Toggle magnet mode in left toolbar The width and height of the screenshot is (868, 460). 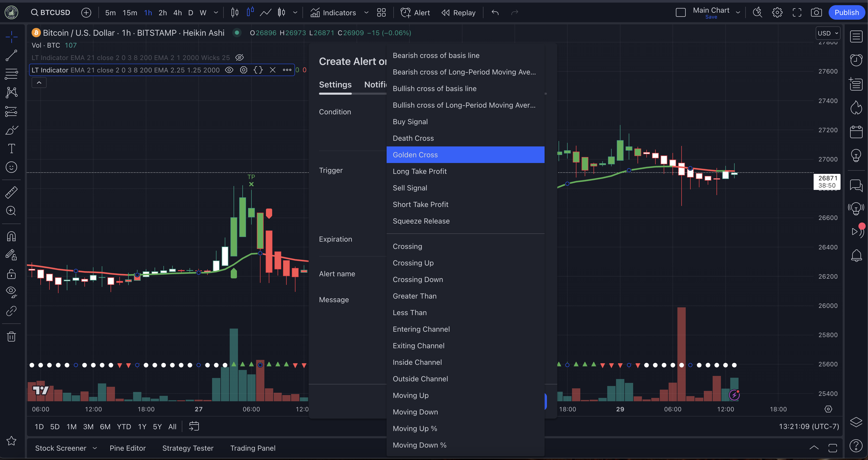point(11,236)
